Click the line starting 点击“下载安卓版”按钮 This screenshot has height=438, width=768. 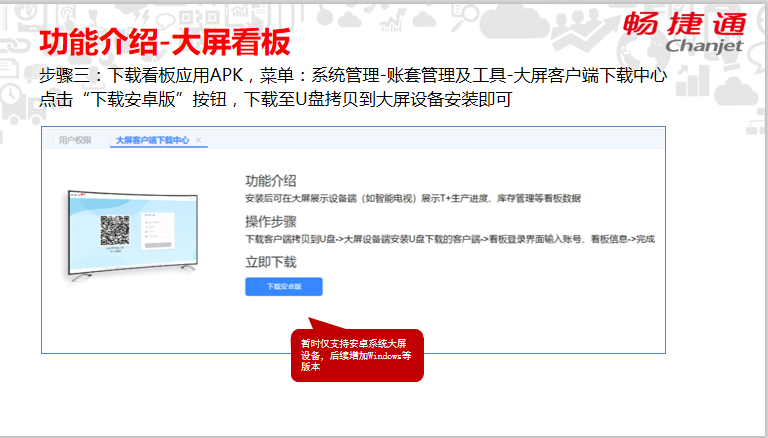click(275, 99)
